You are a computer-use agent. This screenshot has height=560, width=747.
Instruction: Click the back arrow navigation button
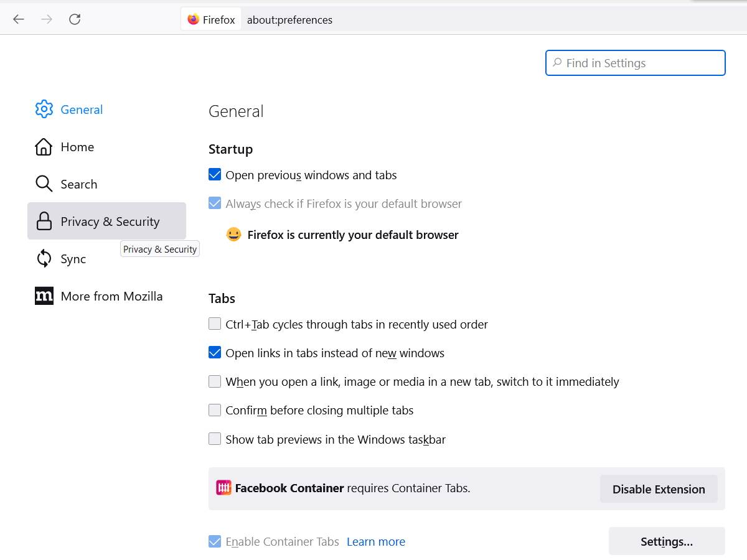(x=19, y=19)
